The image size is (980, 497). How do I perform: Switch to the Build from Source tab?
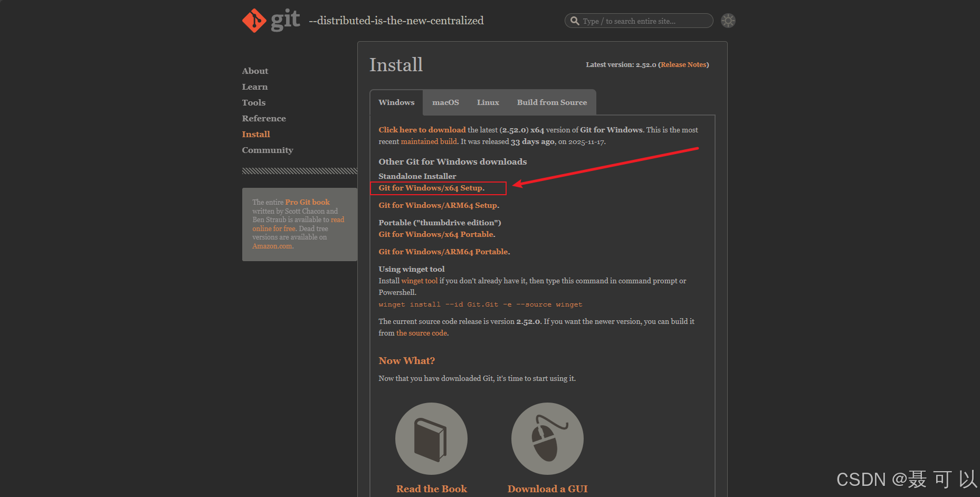point(552,102)
